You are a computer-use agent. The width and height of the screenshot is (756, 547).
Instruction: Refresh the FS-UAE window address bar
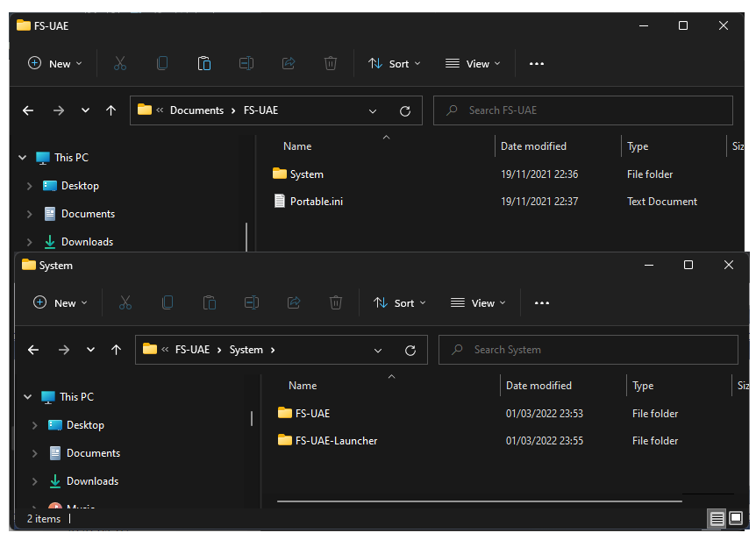point(405,111)
